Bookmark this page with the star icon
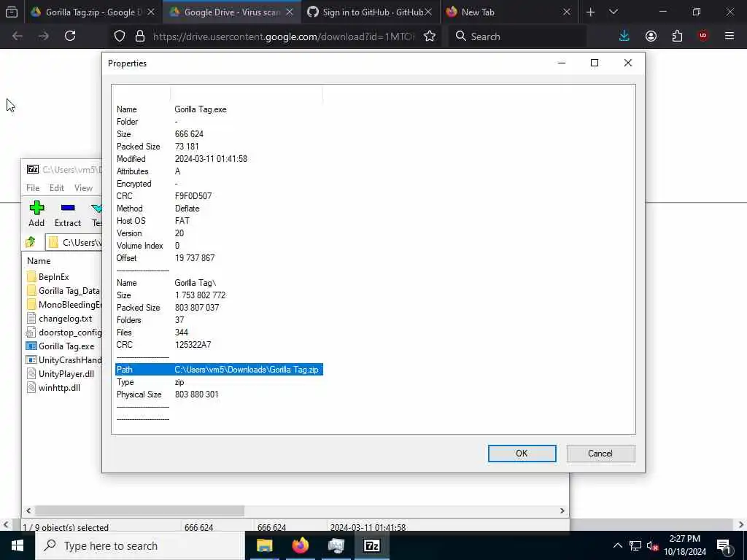Viewport: 747px width, 560px height. pos(430,36)
